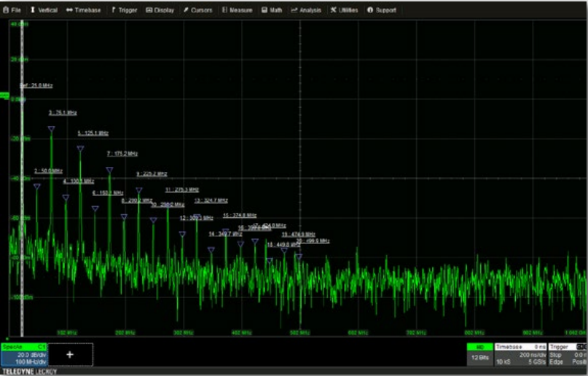Image resolution: width=588 pixels, height=376 pixels.
Task: Open the Analysis menu
Action: (x=306, y=10)
